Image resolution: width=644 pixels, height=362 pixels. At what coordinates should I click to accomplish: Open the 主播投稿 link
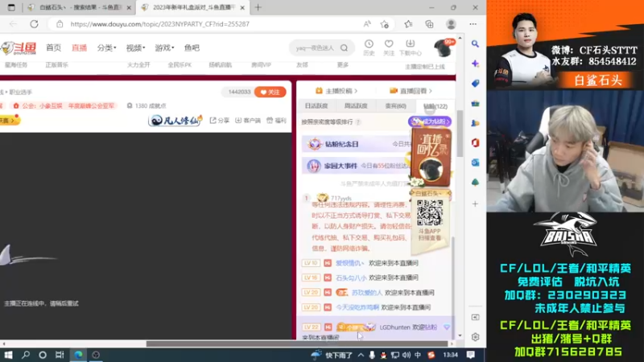(336, 91)
